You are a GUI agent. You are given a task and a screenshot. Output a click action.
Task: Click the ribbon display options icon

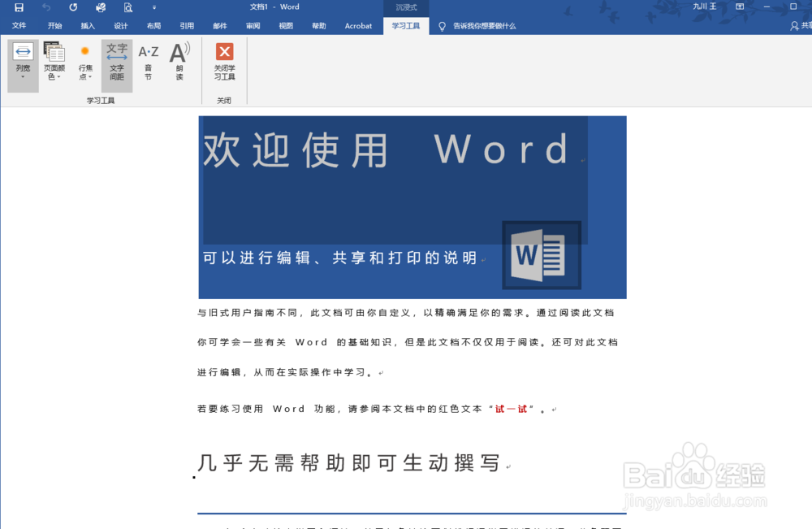tap(740, 7)
